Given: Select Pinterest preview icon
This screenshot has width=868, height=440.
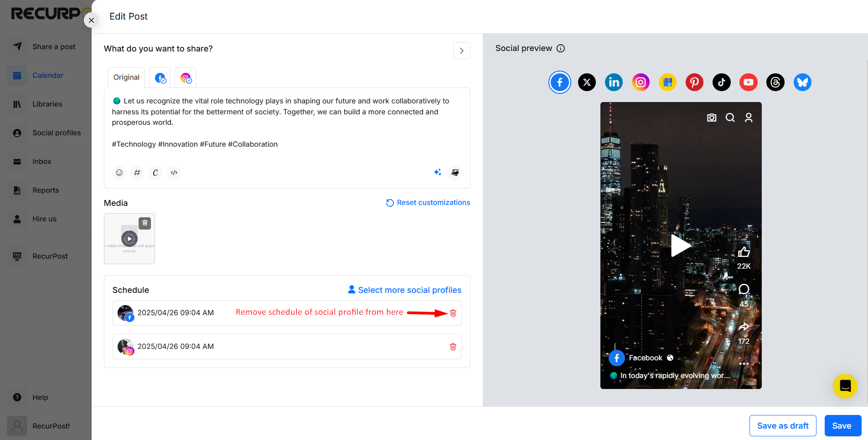Looking at the screenshot, I should (694, 82).
